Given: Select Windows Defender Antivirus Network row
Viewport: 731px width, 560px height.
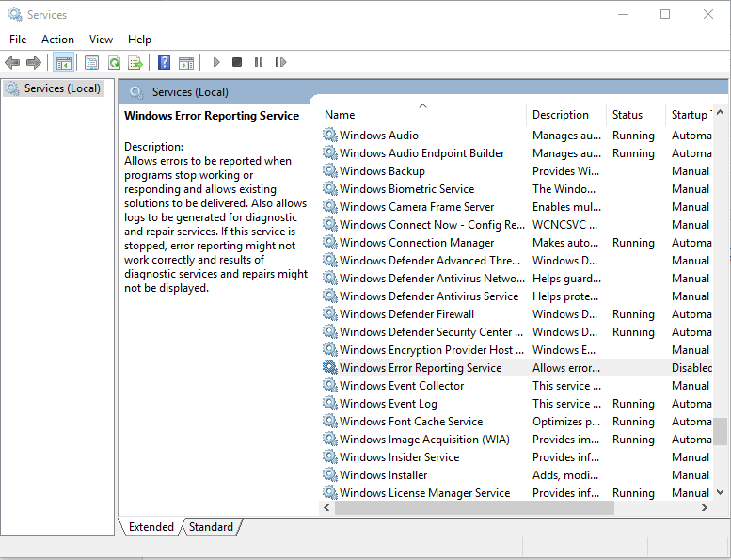Looking at the screenshot, I should point(517,278).
